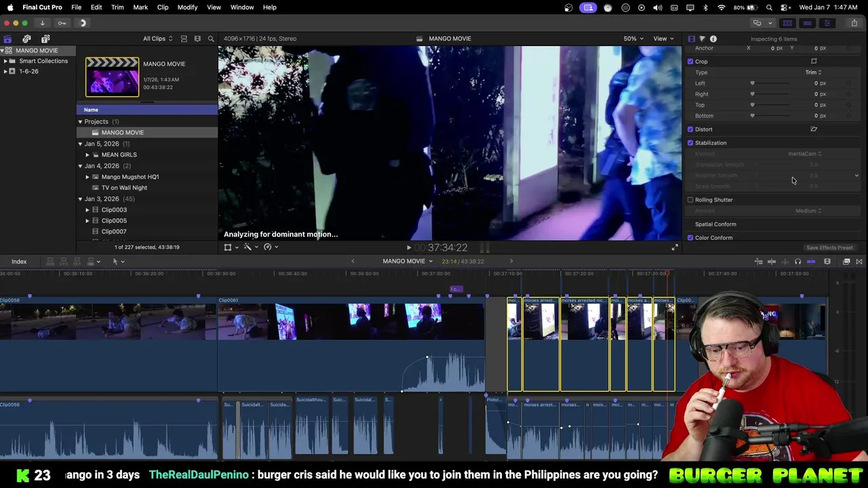Show background tasks progress icon

coord(83,23)
